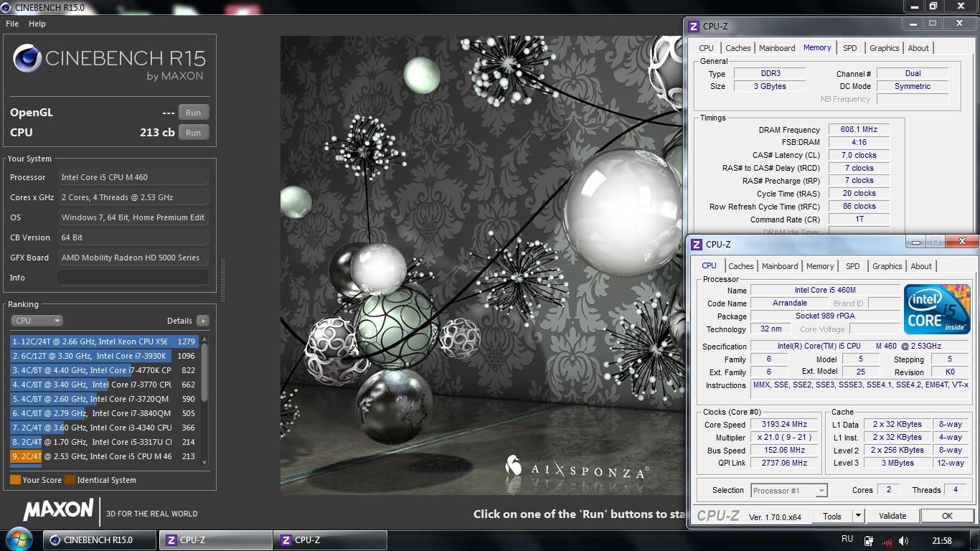The height and width of the screenshot is (551, 980).
Task: Switch to Memory tab in front CPU-Z
Action: (820, 266)
